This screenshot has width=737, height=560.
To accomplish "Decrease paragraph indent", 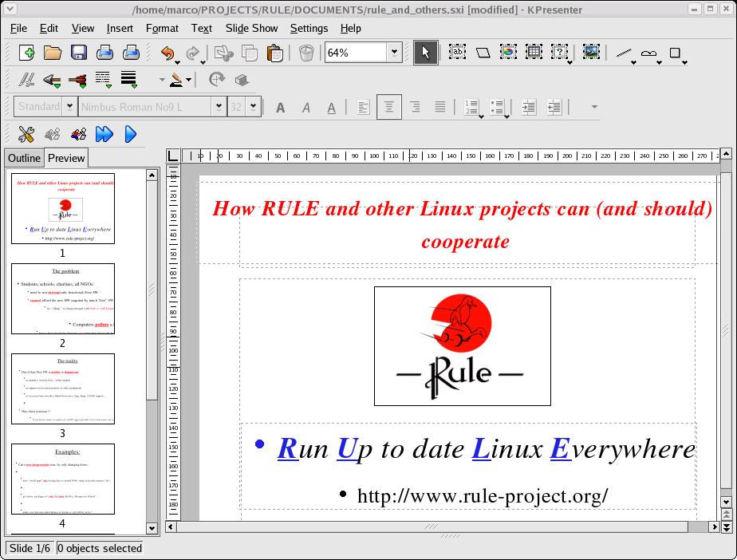I will (554, 107).
